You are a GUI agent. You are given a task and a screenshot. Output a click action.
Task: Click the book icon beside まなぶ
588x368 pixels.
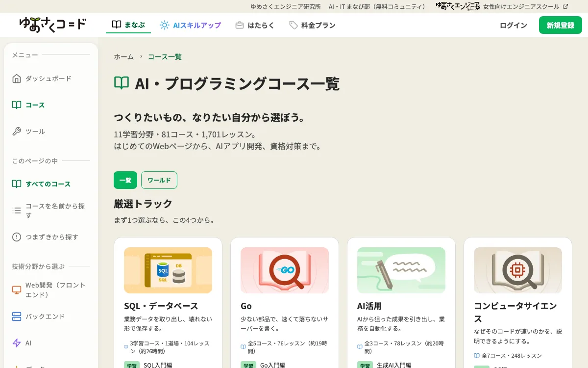coord(117,25)
